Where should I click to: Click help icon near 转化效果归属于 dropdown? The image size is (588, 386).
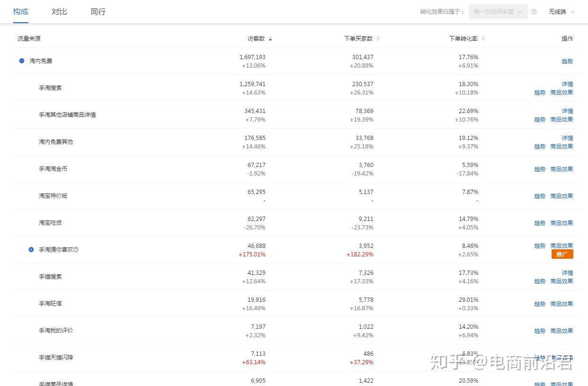pos(534,12)
